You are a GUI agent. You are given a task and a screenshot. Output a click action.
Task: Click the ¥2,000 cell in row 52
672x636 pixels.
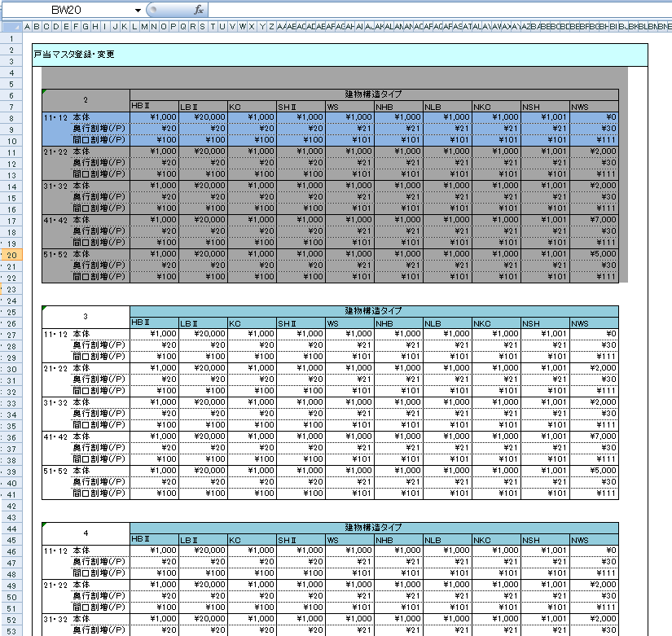pos(594,619)
